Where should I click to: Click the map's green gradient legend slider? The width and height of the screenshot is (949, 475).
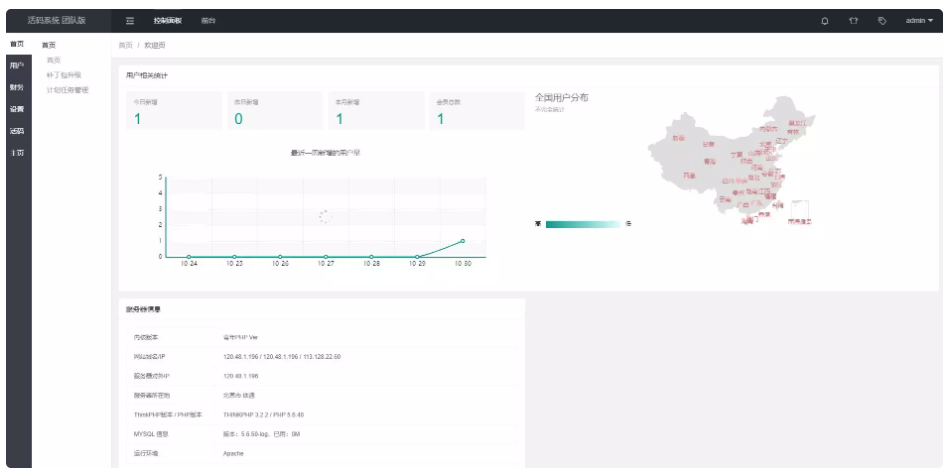(x=583, y=224)
